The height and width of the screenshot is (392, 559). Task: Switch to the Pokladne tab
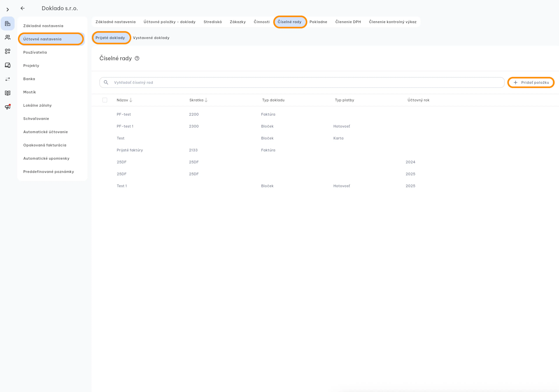(318, 22)
